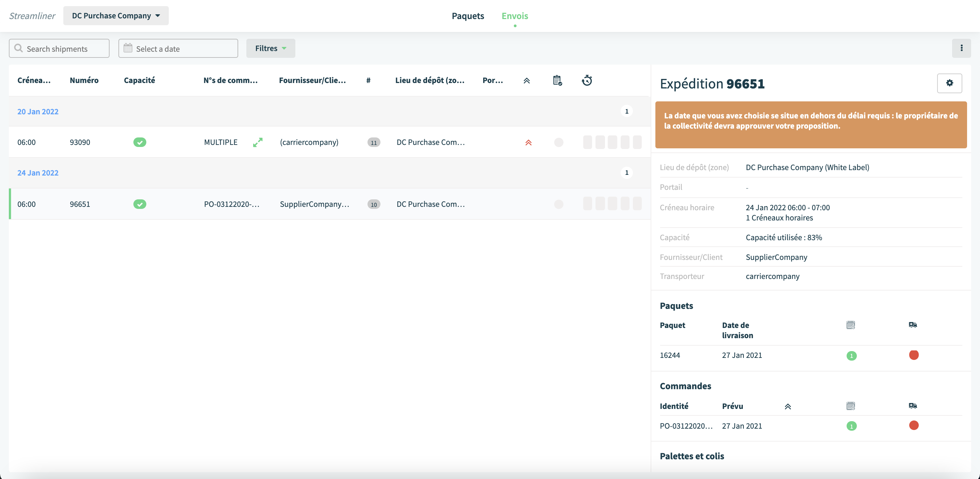This screenshot has width=980, height=479.
Task: Click the count badge for 24 Jan 2022
Action: click(x=626, y=172)
